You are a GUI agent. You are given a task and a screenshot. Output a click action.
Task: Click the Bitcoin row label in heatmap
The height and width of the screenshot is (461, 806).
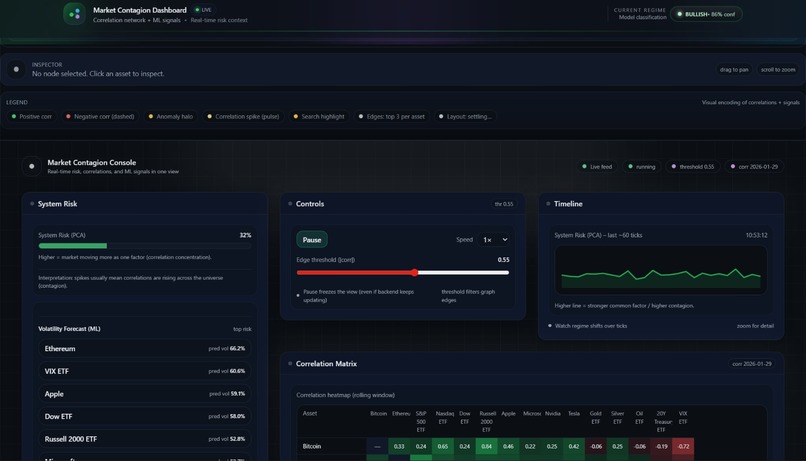[312, 446]
